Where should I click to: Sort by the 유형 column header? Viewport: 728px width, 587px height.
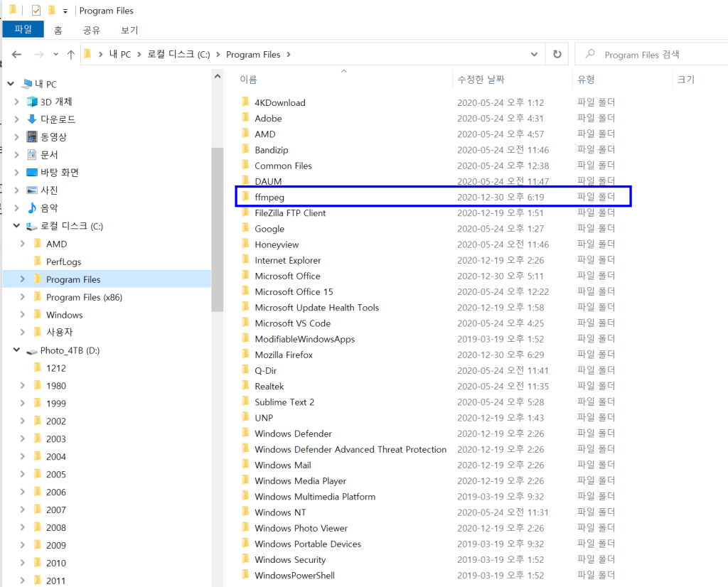pos(587,80)
